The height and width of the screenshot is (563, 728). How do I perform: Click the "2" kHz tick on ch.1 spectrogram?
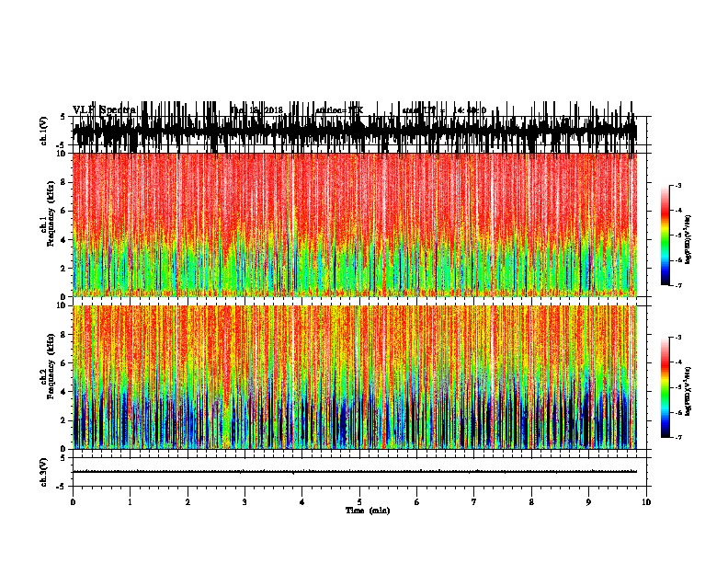tap(63, 269)
